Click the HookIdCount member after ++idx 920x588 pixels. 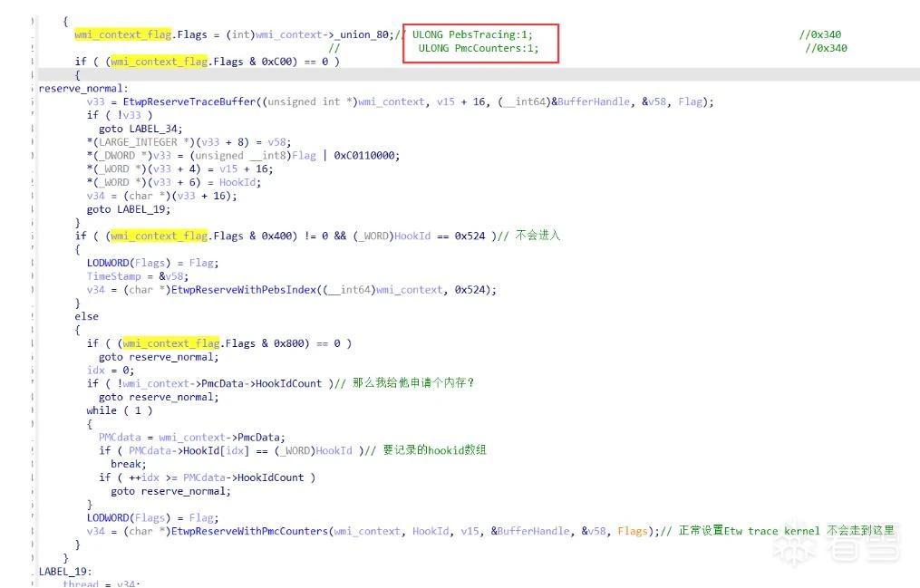point(270,477)
